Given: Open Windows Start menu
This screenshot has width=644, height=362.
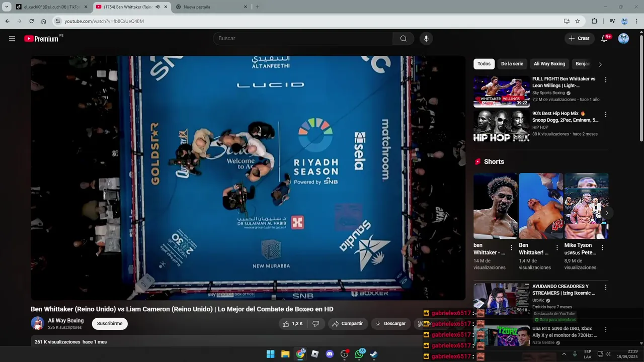Looking at the screenshot, I should point(270,354).
